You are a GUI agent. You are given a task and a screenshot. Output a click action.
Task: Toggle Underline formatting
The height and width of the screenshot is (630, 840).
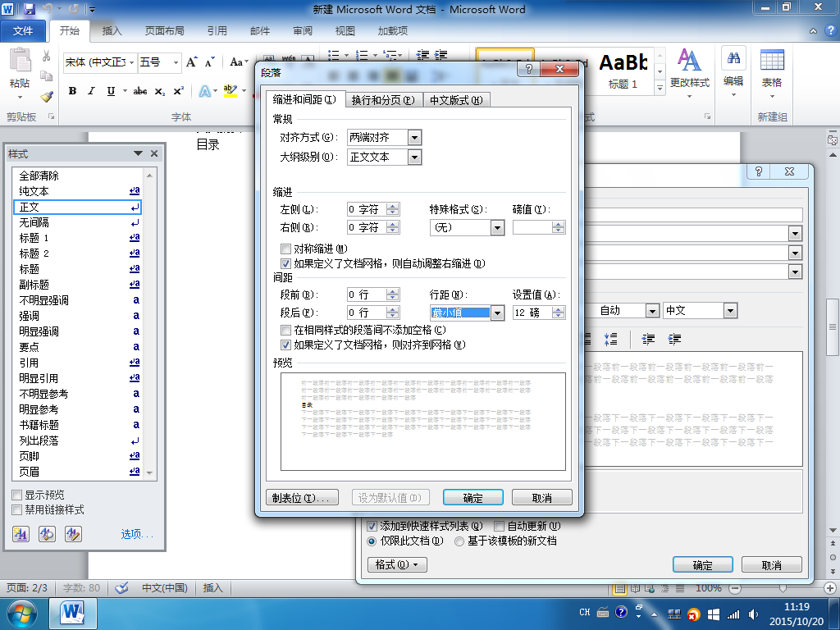click(x=111, y=91)
